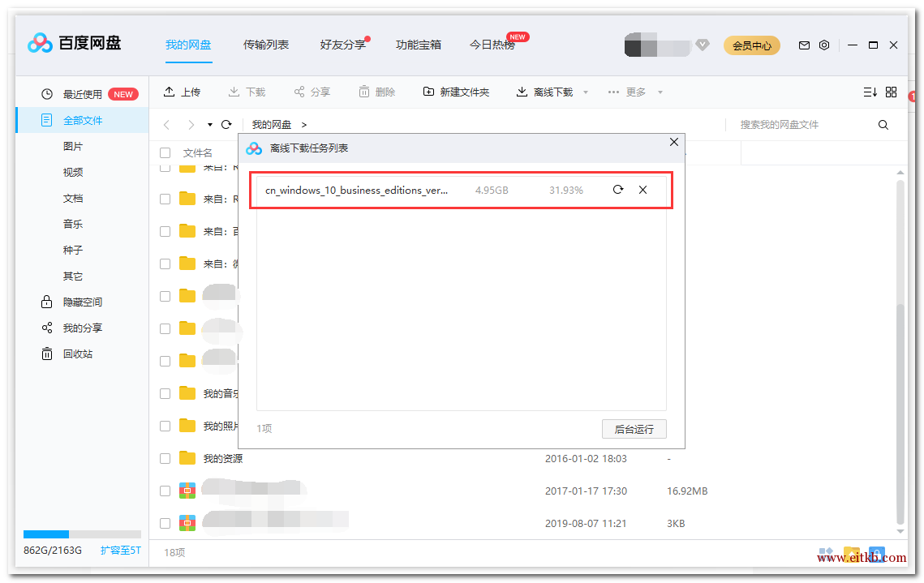Check the box for 16.92MB archive file
Image resolution: width=924 pixels, height=583 pixels.
(x=165, y=491)
